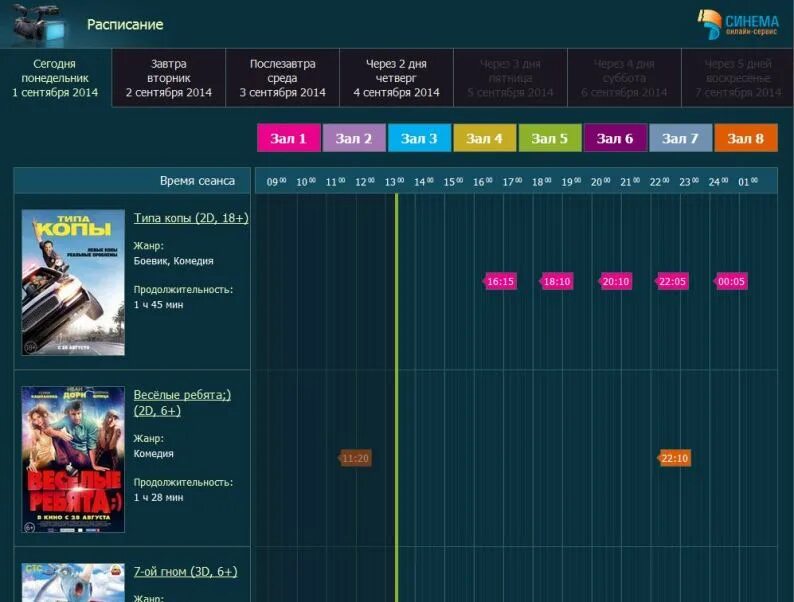The width and height of the screenshot is (794, 602).
Task: Filter by the orange Зал 8 button
Action: (746, 138)
